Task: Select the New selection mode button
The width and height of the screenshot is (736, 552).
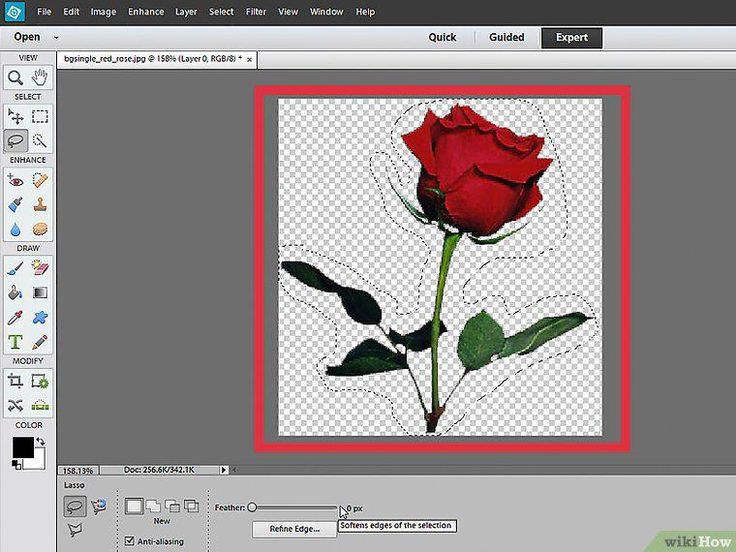Action: tap(133, 507)
